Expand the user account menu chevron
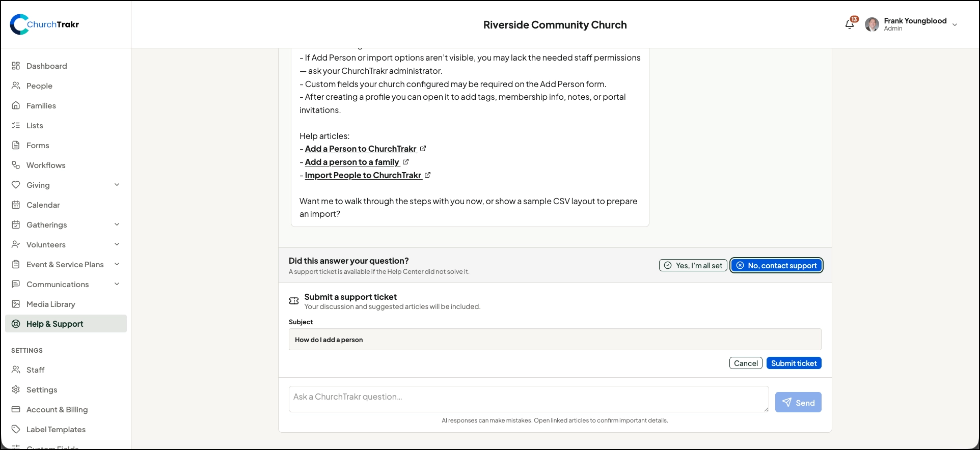The height and width of the screenshot is (450, 980). click(x=955, y=24)
